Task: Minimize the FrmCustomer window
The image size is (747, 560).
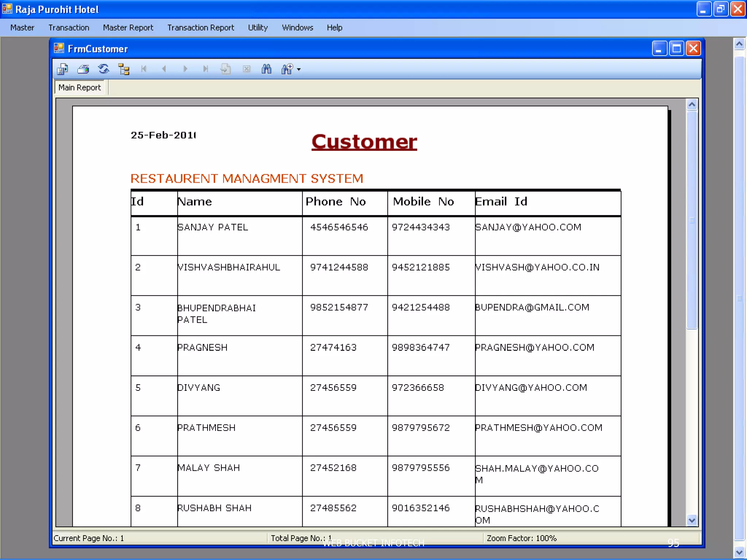Action: coord(659,48)
